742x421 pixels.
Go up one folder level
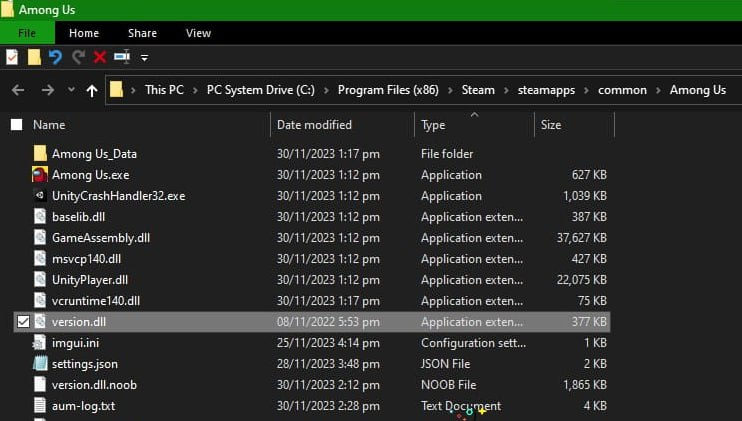[x=92, y=90]
